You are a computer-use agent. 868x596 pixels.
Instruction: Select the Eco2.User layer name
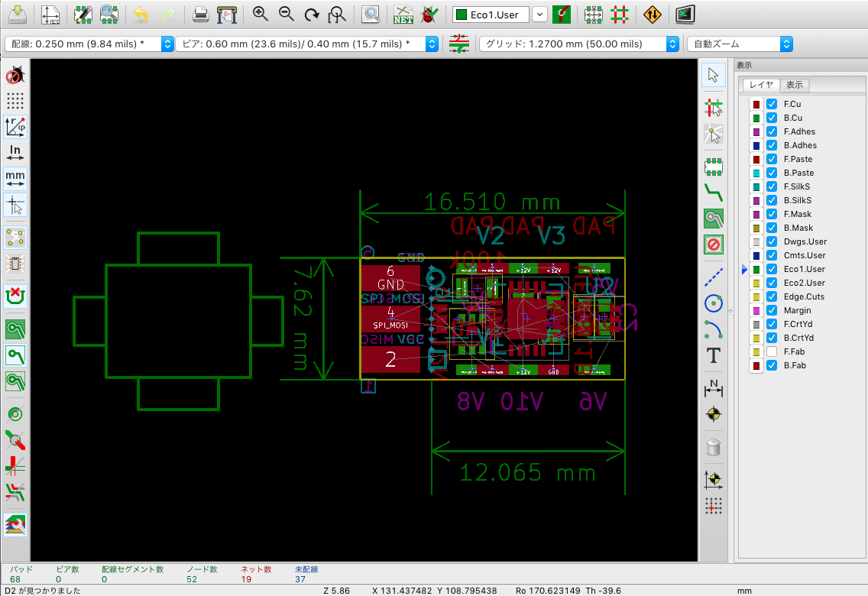tap(805, 283)
